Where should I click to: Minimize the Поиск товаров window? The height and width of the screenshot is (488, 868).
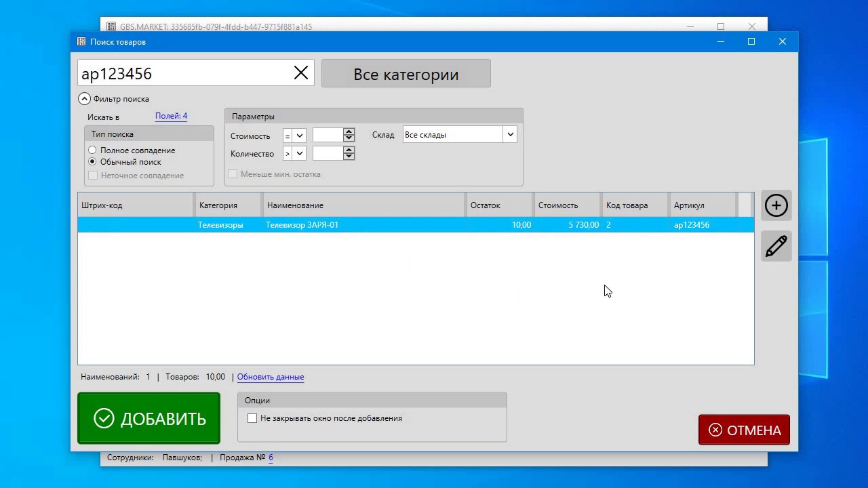721,42
